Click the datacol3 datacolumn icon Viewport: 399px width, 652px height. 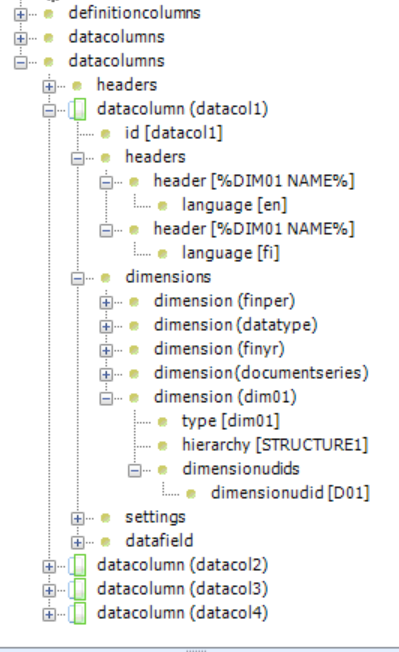[78, 589]
